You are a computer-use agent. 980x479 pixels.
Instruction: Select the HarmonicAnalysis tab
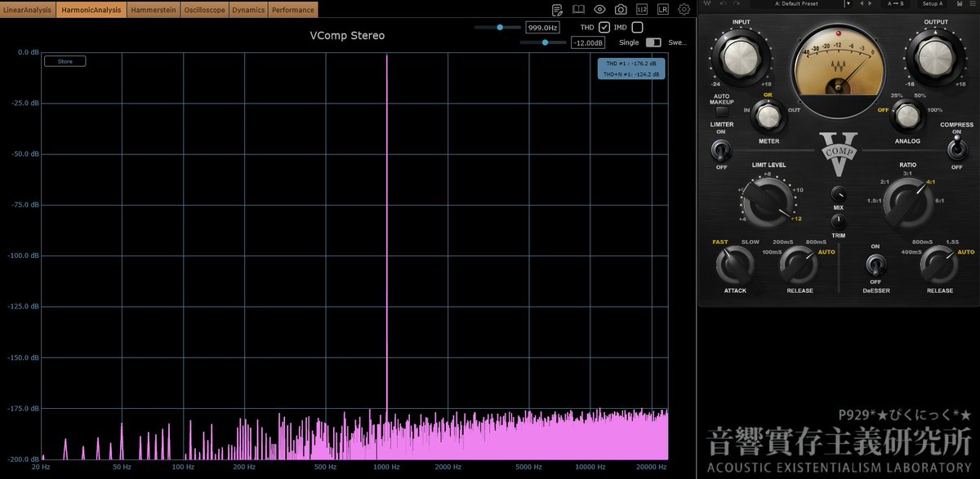[91, 10]
